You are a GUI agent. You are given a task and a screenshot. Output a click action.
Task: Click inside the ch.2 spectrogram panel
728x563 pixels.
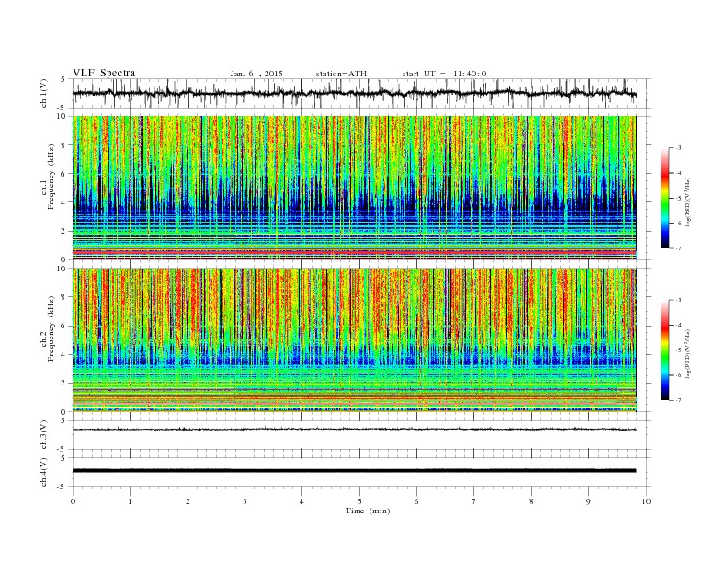click(354, 340)
